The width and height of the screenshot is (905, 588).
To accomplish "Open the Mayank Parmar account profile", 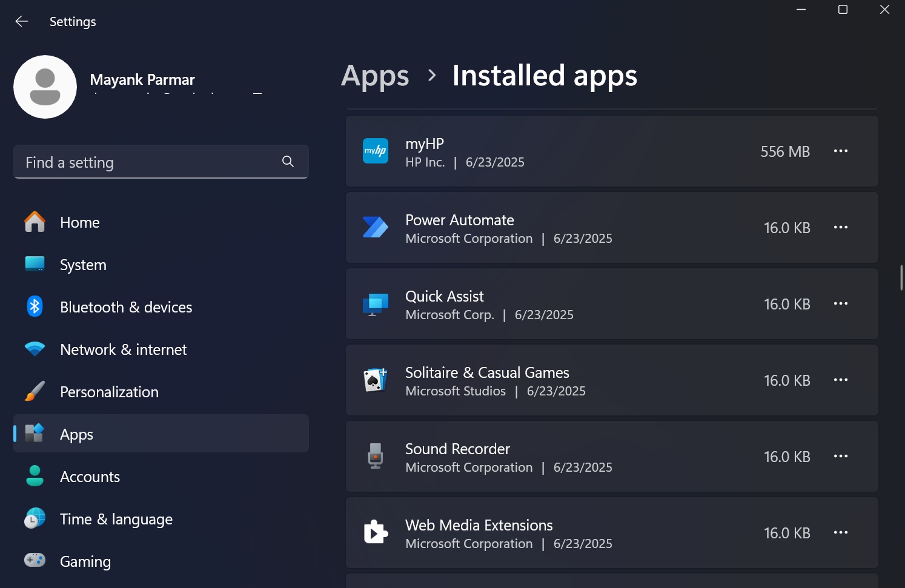I will point(45,87).
